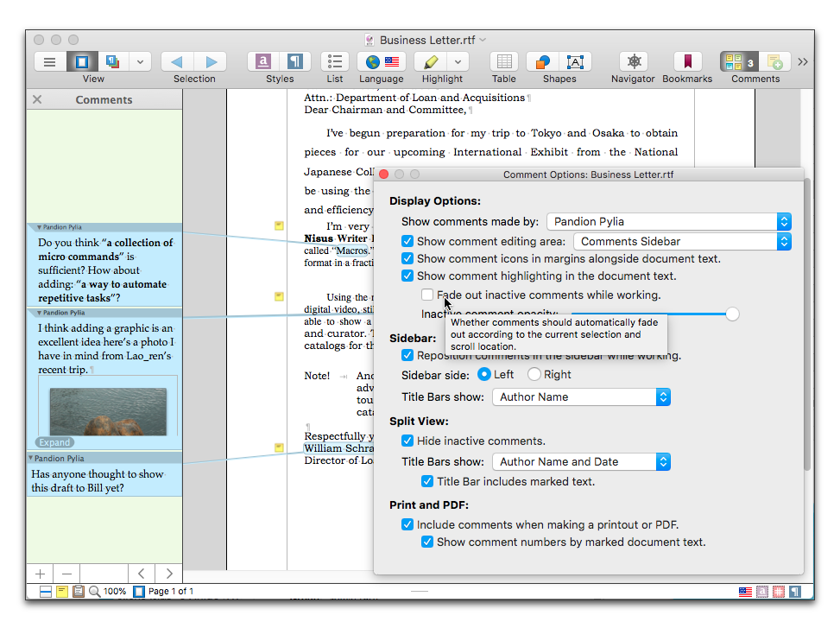Toggle show comment icons in margins
The height and width of the screenshot is (628, 840).
point(407,259)
